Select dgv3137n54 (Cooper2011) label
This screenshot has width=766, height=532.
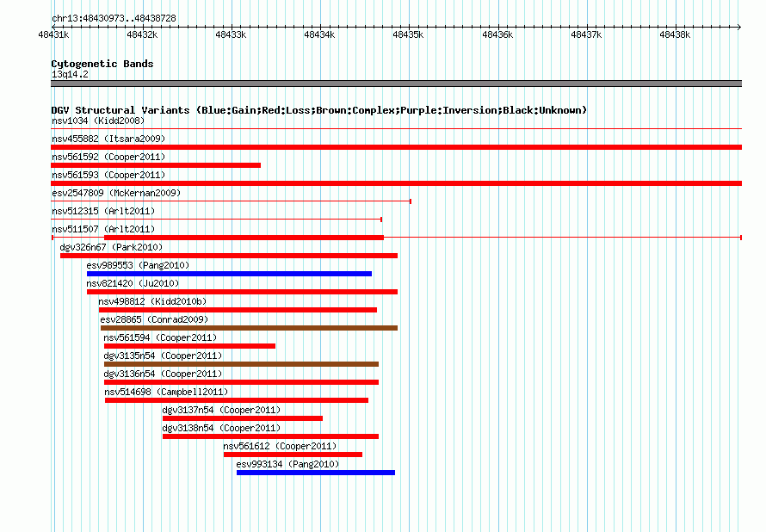[x=221, y=410]
